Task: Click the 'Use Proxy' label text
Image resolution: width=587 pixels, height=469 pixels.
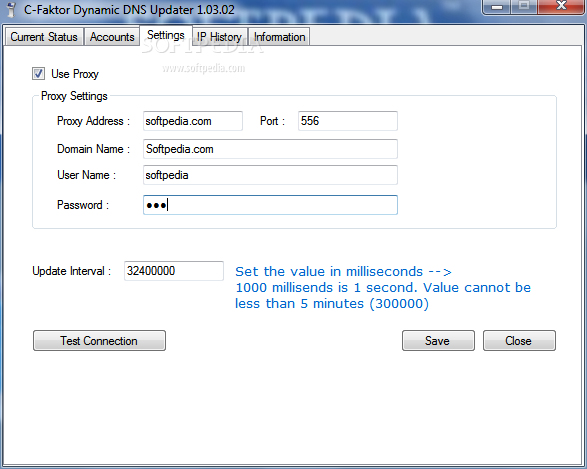Action: pos(75,74)
